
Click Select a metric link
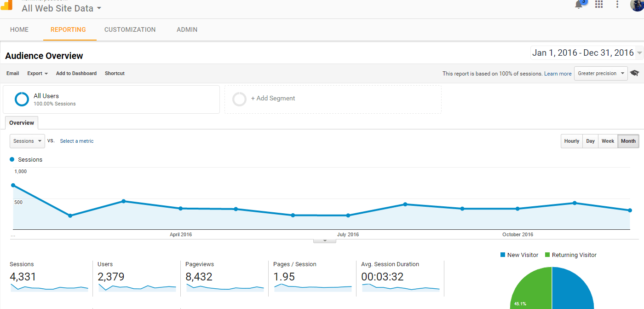tap(77, 141)
